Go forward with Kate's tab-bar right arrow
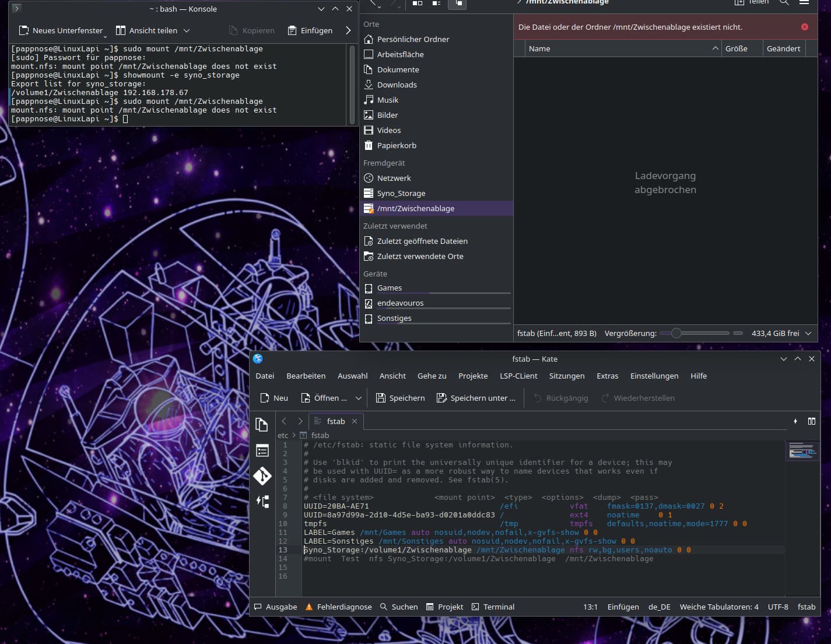This screenshot has width=831, height=644. [300, 421]
